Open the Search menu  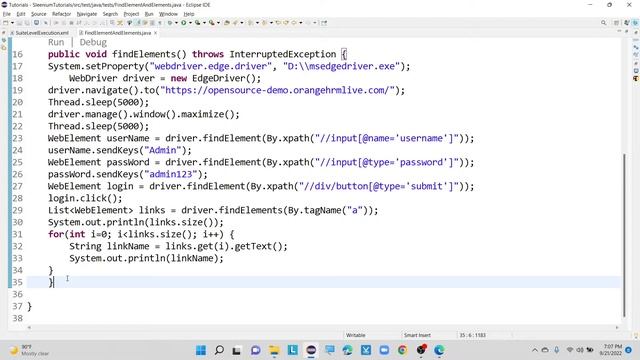coord(110,14)
